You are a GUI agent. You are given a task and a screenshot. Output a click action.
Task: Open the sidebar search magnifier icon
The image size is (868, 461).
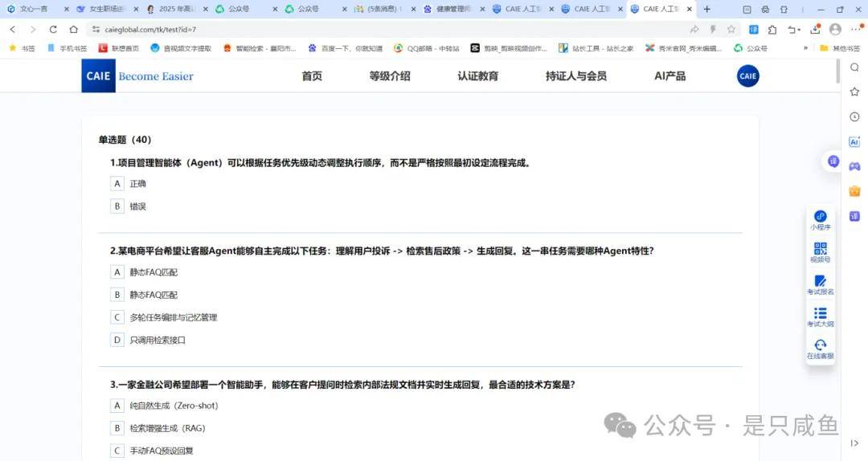(854, 67)
